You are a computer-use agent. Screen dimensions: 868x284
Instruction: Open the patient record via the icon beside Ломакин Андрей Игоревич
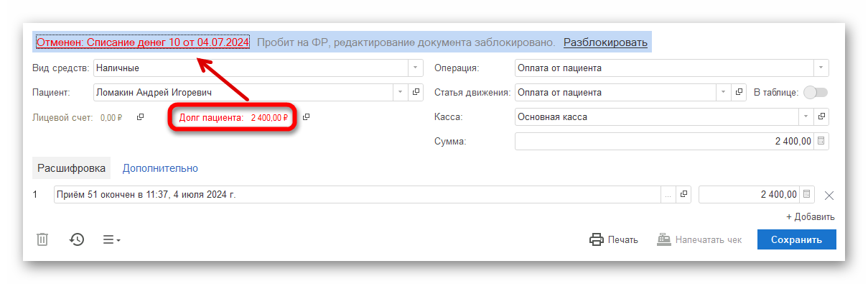(416, 93)
